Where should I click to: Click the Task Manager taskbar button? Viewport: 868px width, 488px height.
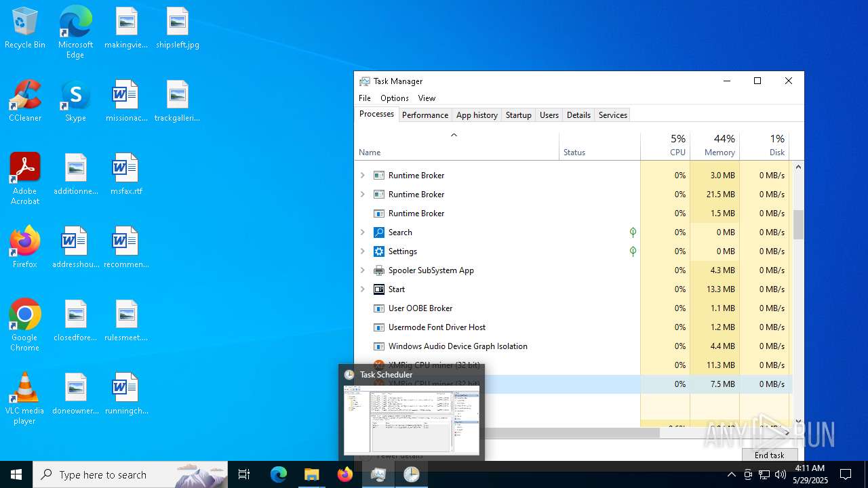378,474
